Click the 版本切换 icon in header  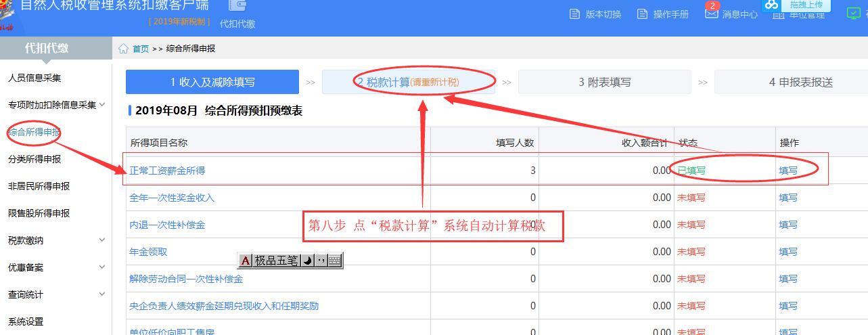pyautogui.click(x=575, y=14)
